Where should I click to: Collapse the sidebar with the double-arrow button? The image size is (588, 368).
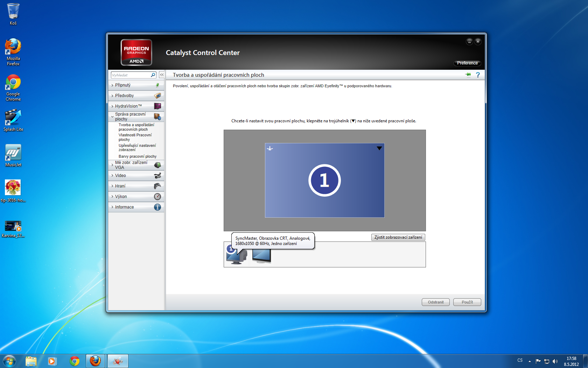(x=162, y=75)
